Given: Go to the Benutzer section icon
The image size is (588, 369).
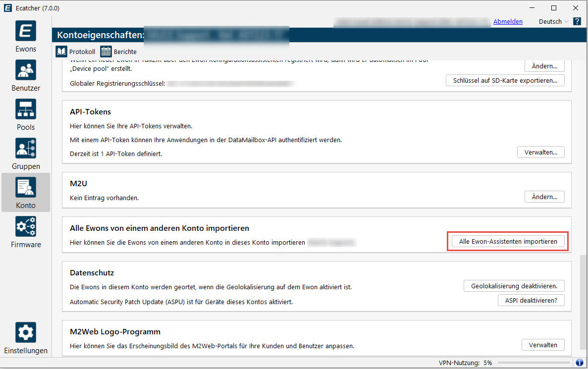Looking at the screenshot, I should [26, 70].
